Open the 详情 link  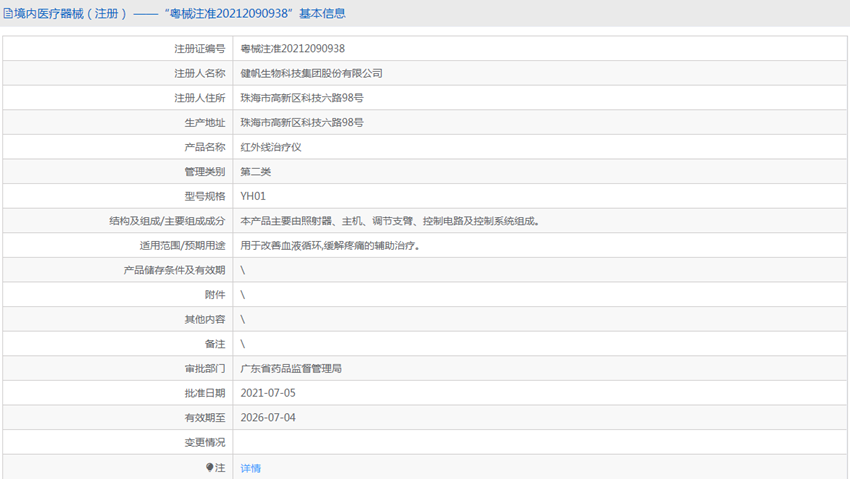click(250, 468)
